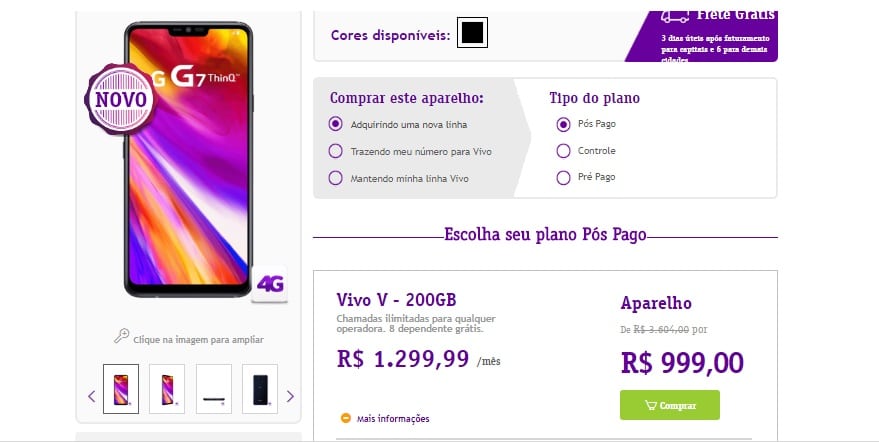Choose 'Mantendo minha linha Vivo' option
Screen dimensions: 879x442
[335, 178]
